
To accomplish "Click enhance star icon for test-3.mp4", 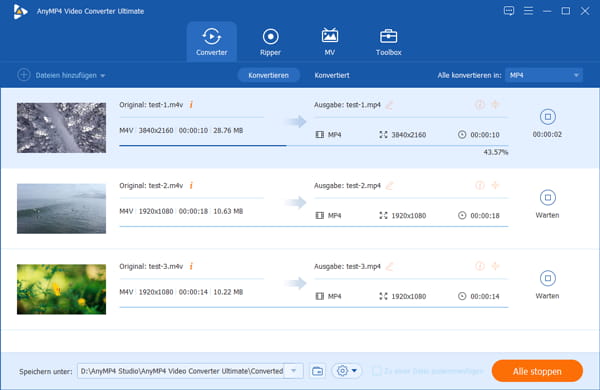I will 495,266.
